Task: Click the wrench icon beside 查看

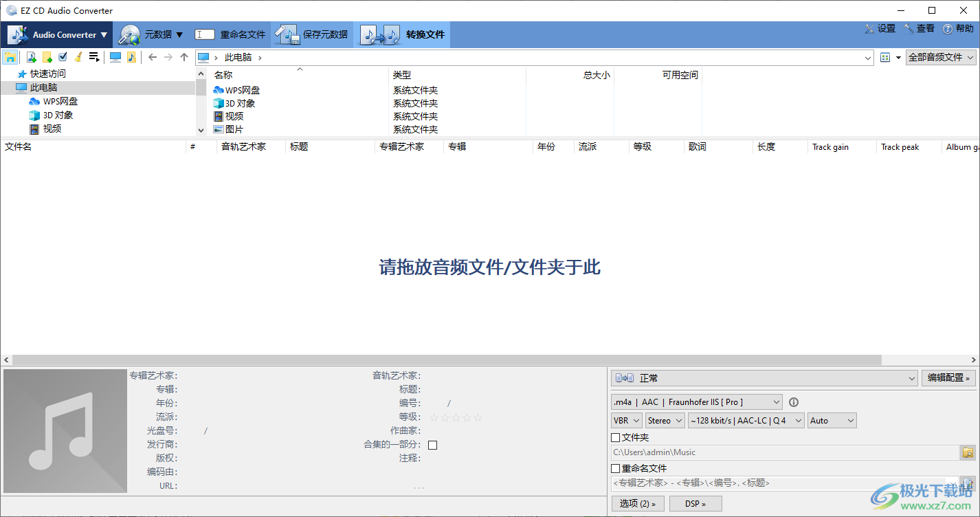Action: pos(909,28)
